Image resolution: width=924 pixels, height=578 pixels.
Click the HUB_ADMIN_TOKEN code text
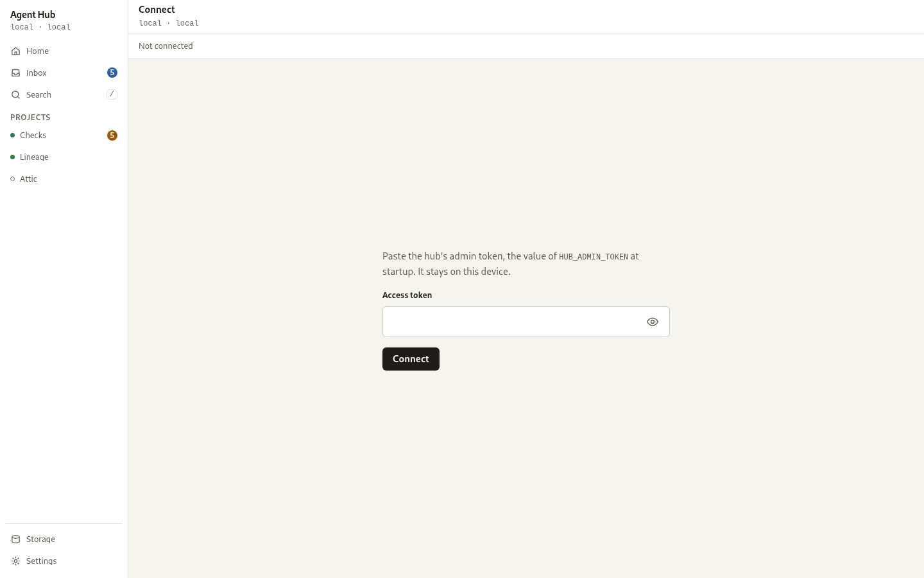pyautogui.click(x=594, y=257)
